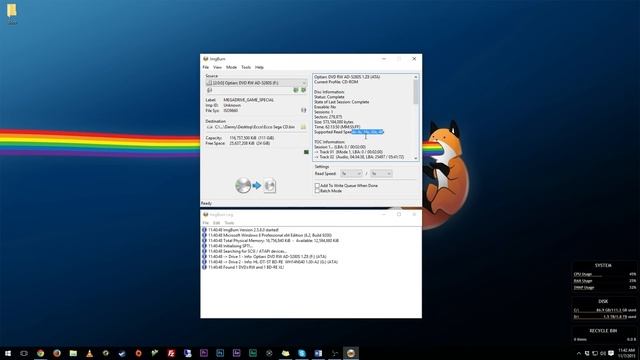The height and width of the screenshot is (360, 640).
Task: Select the 'Current Profile: CD-ROM' line
Action: point(336,82)
